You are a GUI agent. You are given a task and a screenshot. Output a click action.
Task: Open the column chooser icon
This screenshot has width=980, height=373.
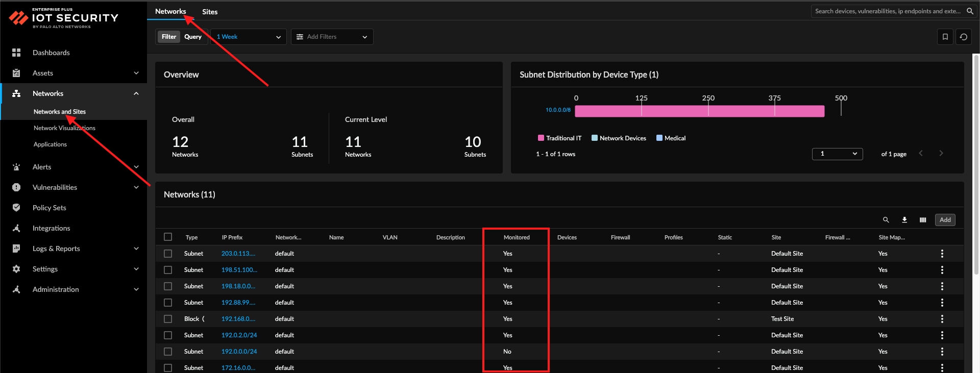(923, 220)
